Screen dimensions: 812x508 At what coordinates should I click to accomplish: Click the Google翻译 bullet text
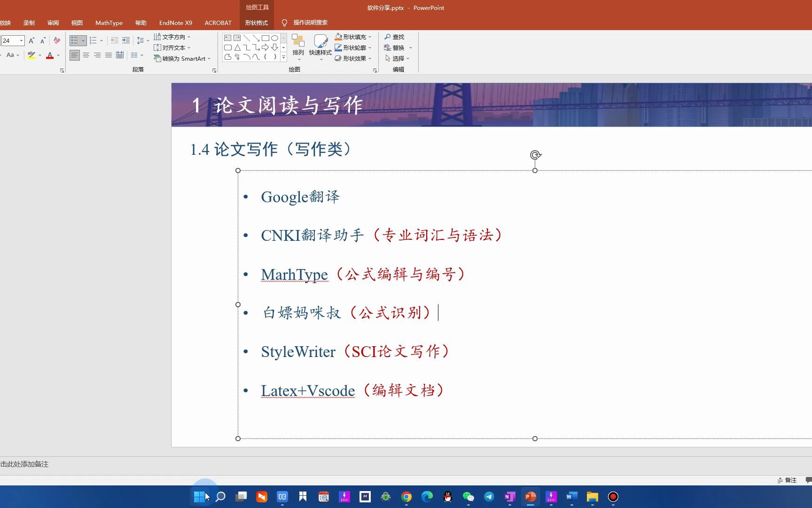(x=300, y=197)
